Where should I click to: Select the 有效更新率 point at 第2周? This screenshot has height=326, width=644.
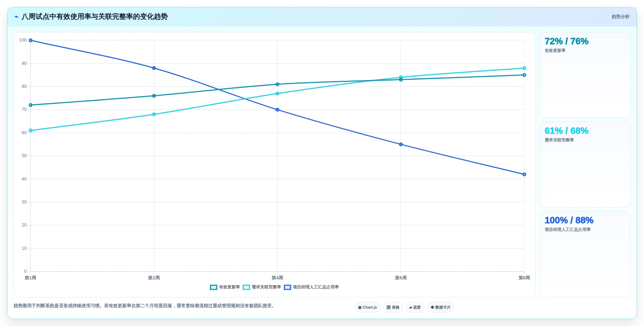154,96
